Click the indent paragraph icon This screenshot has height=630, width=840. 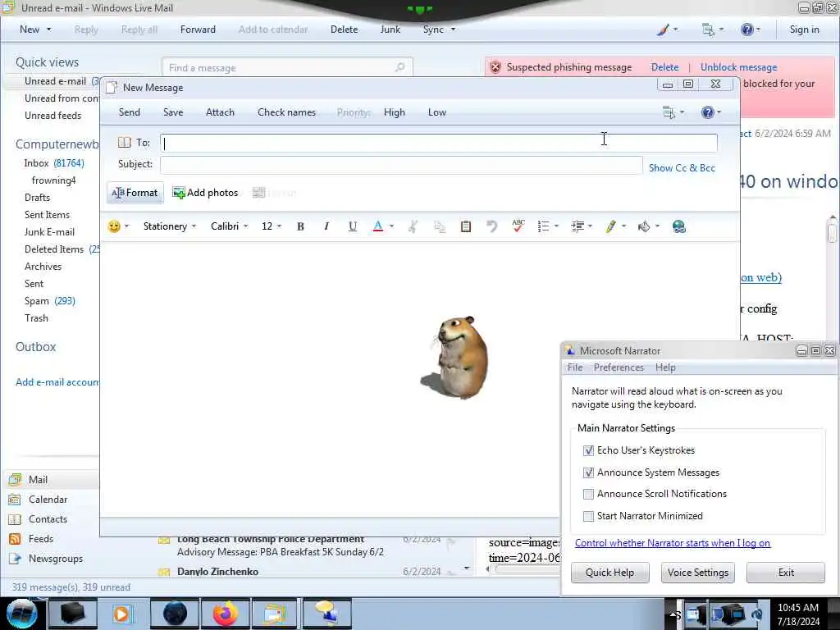(577, 226)
